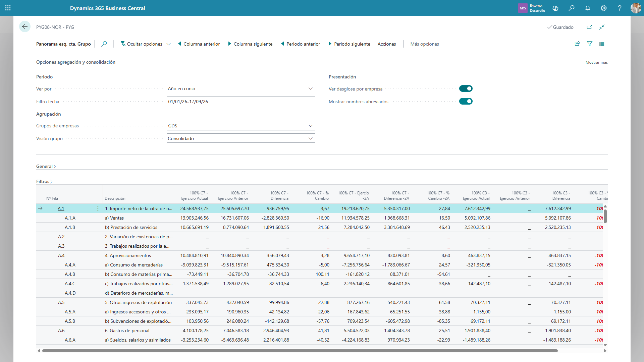
Task: Click Ocultar opciones
Action: pos(141,44)
